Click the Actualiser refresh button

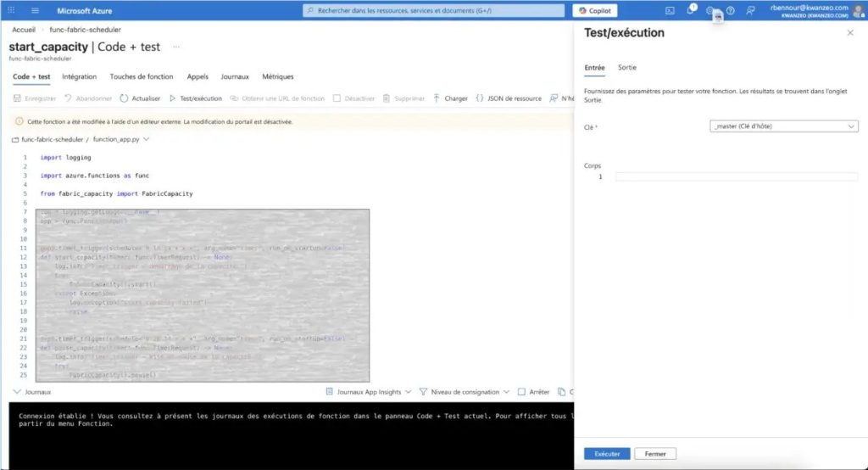tap(140, 98)
